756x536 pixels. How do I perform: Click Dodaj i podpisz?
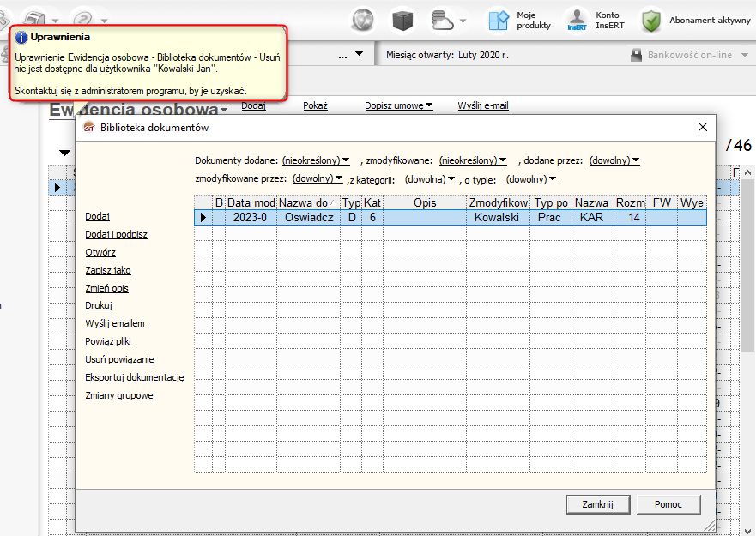(x=116, y=234)
